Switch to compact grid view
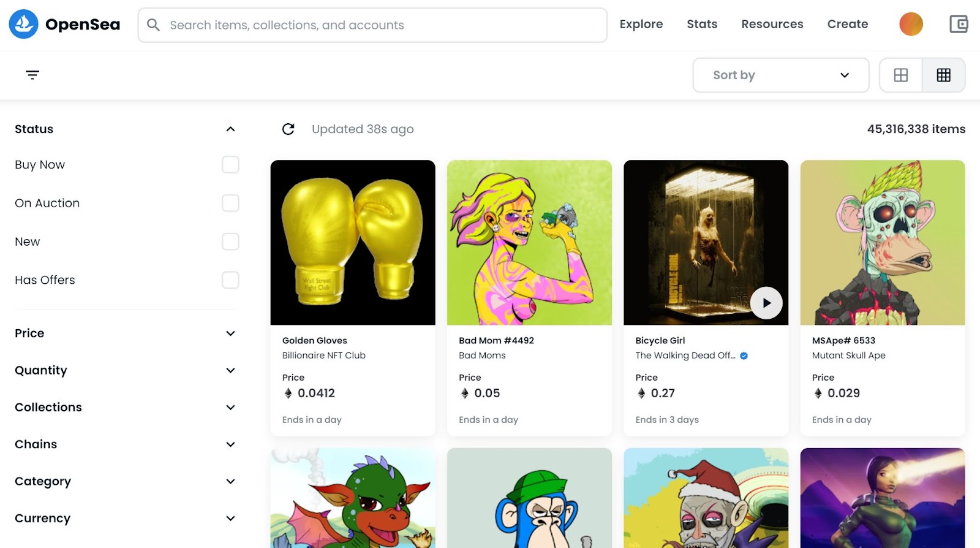The image size is (980, 548). coord(944,75)
